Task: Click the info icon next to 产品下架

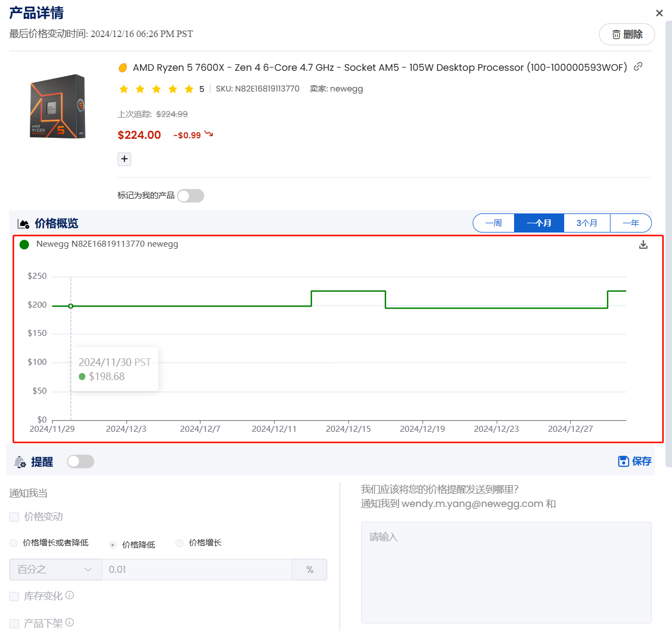Action: point(70,622)
